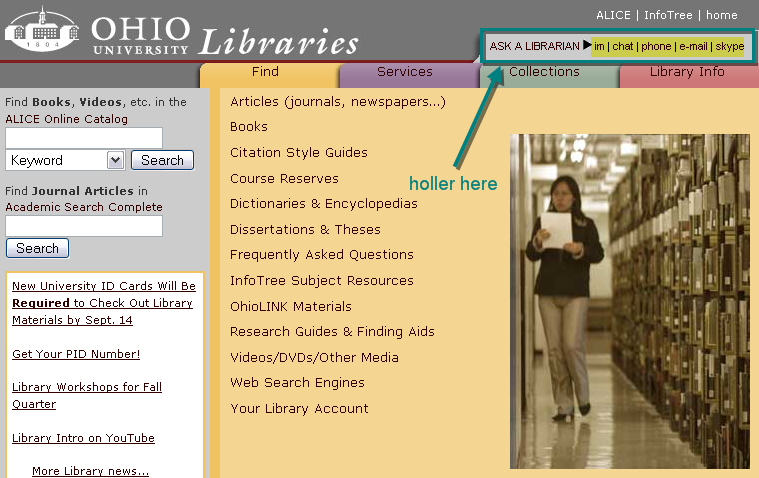Open Your Library Account link
Image resolution: width=759 pixels, height=478 pixels.
[x=299, y=409]
